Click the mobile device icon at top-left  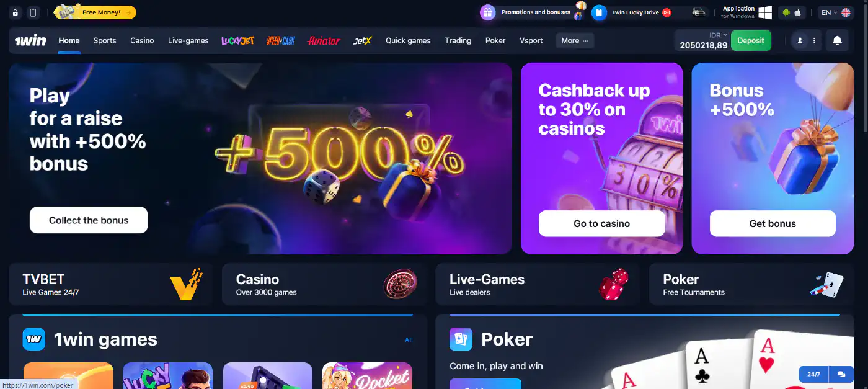tap(33, 12)
